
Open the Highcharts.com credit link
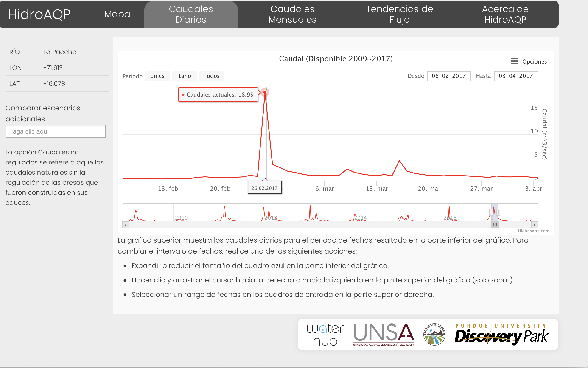tap(533, 231)
